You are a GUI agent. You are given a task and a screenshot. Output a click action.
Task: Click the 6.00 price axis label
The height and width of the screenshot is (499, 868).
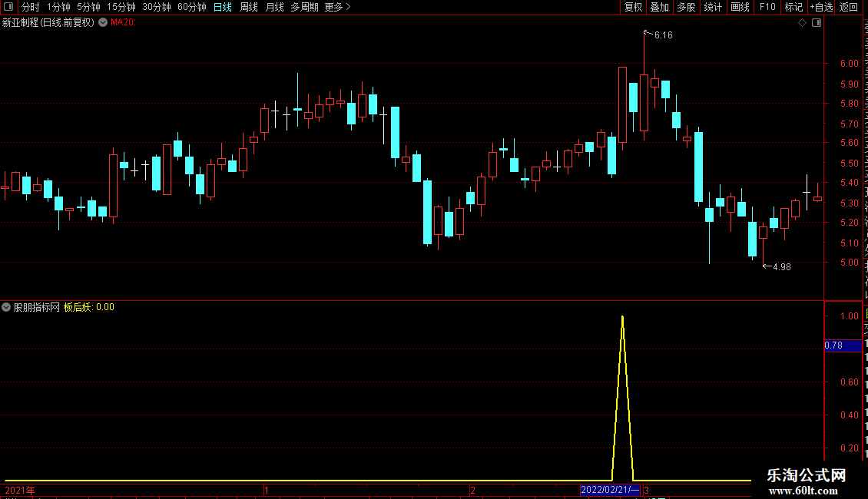849,64
